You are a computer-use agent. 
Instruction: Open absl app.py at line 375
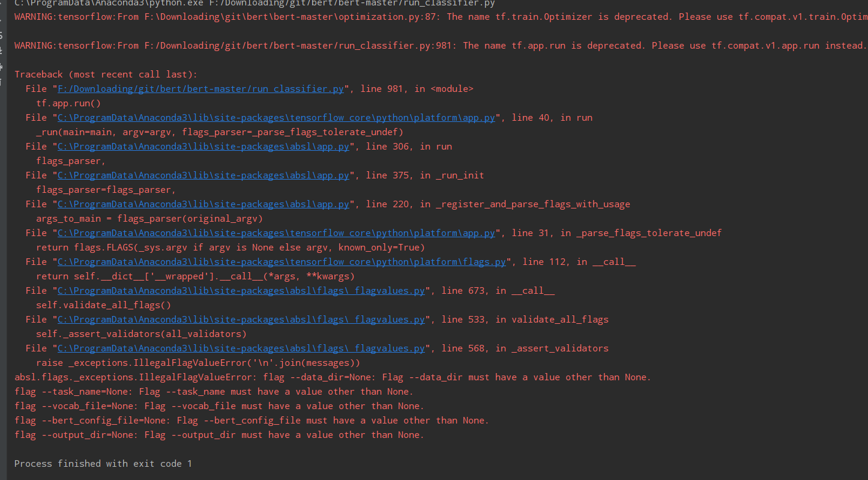[x=202, y=175]
